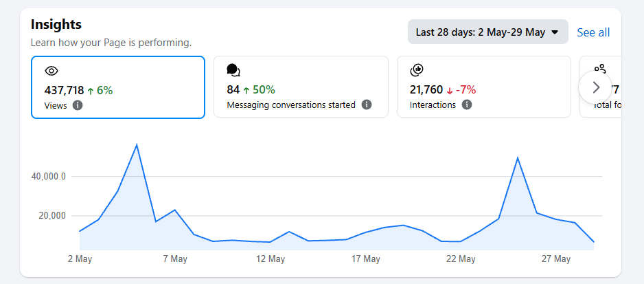The width and height of the screenshot is (644, 284).
Task: Select the Interactions metric card
Action: [484, 87]
